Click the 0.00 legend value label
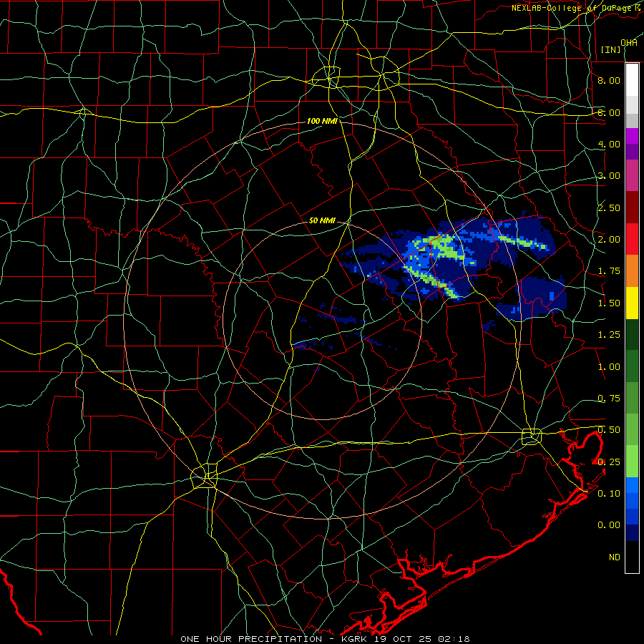This screenshot has width=644, height=644. (x=609, y=525)
